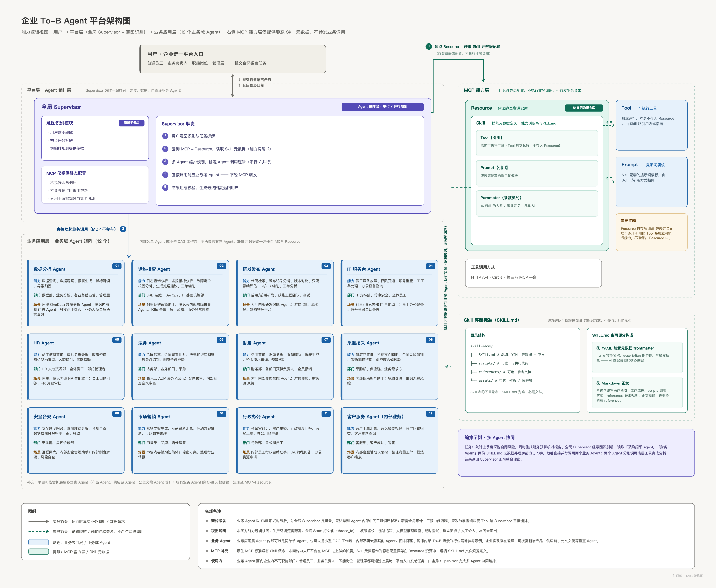
Task: Click step 5 circle: 结果汇总校验
Action: point(165,188)
